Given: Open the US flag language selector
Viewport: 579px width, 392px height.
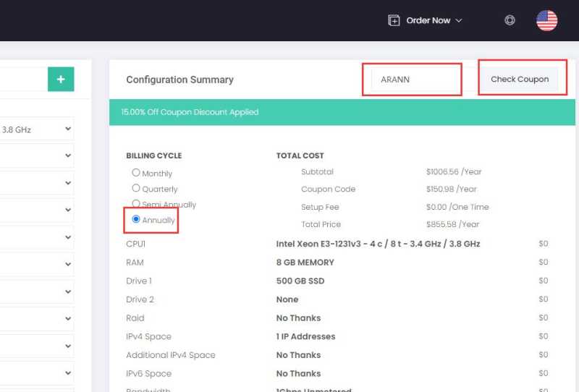Looking at the screenshot, I should click(546, 21).
